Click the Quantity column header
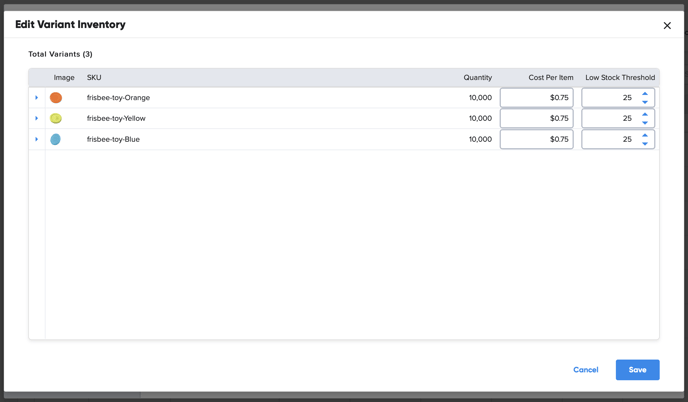The image size is (688, 402). (477, 77)
